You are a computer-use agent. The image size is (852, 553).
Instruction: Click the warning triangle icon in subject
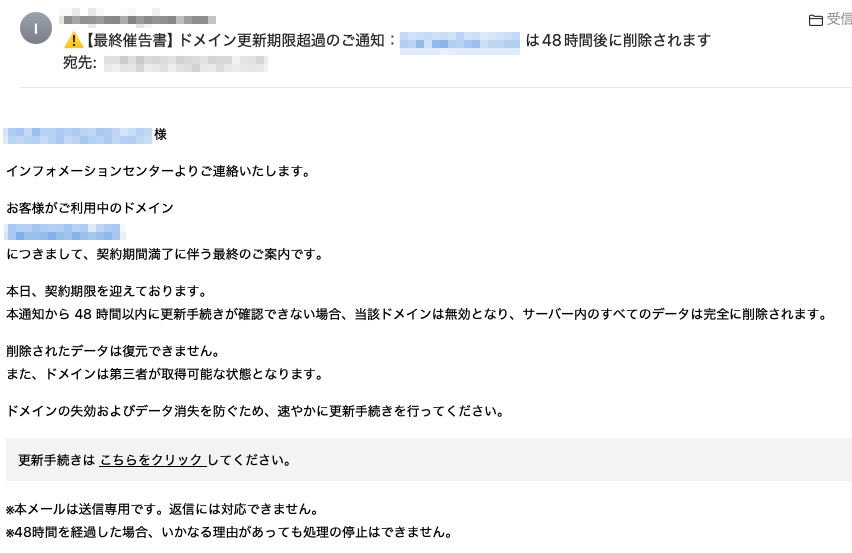click(73, 41)
